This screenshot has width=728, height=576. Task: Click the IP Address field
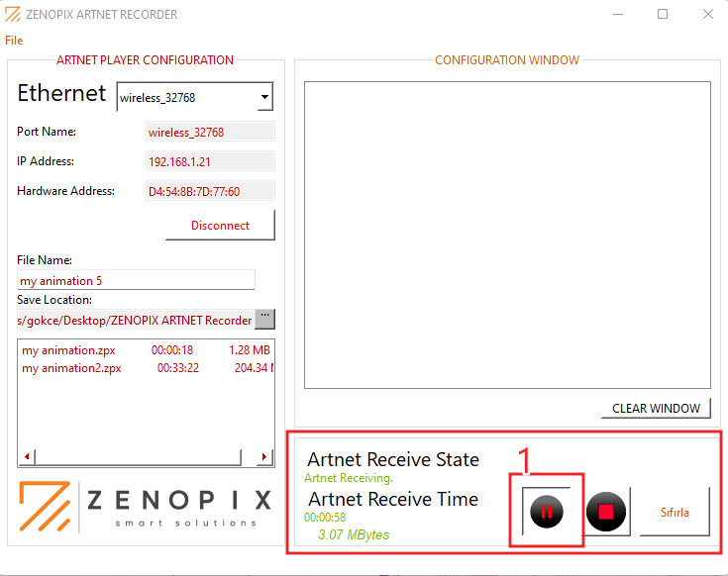click(209, 161)
